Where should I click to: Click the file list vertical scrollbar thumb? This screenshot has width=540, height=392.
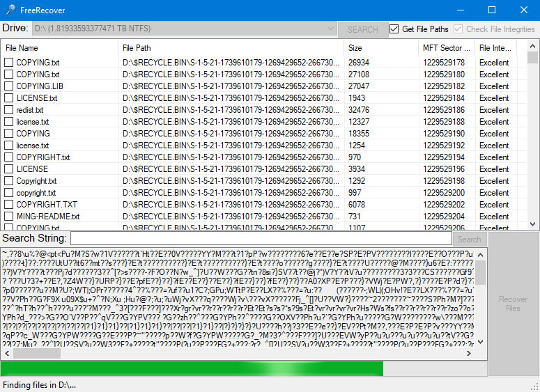[x=532, y=57]
